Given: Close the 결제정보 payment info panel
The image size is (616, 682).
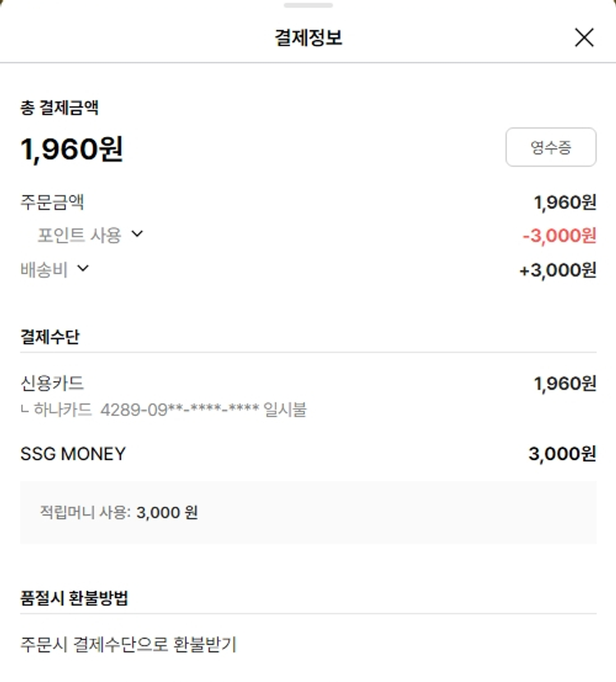Looking at the screenshot, I should pos(584,38).
